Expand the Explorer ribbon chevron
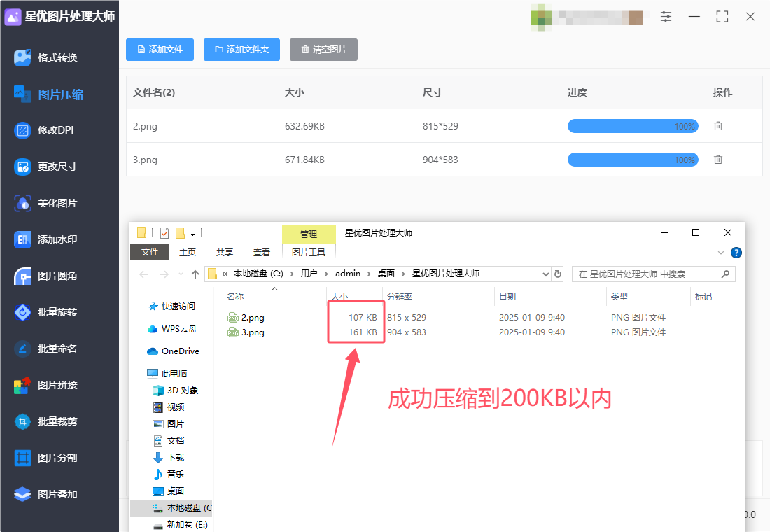Screen dimensions: 770x532 [721, 253]
